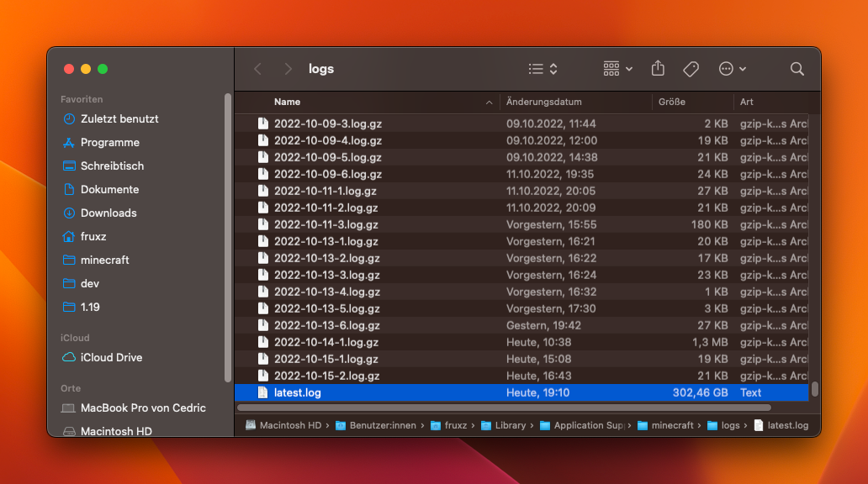Go forward using the right chevron

click(288, 69)
